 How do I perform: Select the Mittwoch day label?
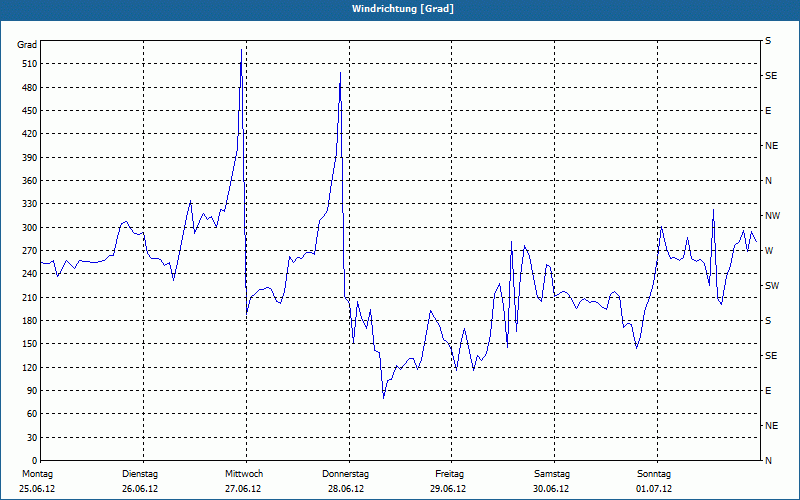(x=244, y=474)
